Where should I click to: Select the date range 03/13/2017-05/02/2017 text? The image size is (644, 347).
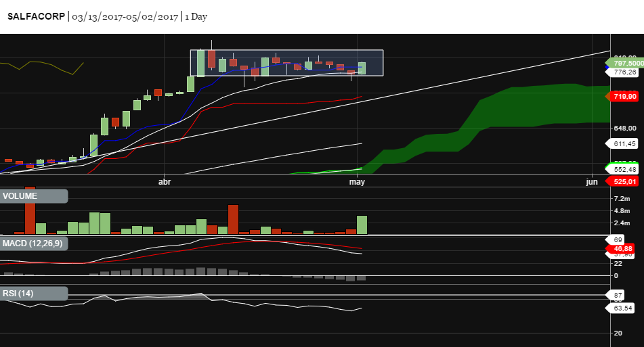(x=125, y=17)
